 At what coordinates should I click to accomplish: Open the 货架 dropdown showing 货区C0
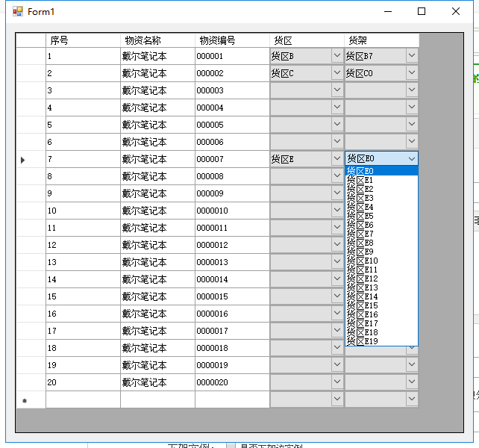click(412, 72)
